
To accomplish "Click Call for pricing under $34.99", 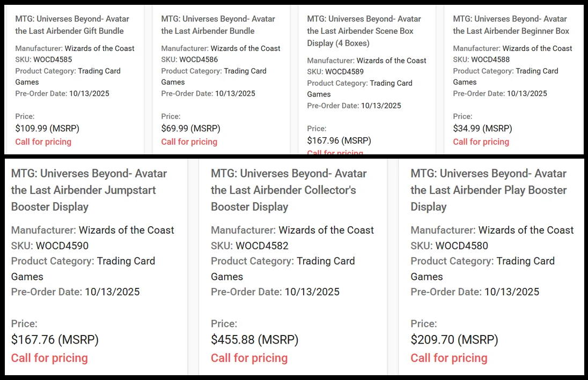I will [x=481, y=141].
